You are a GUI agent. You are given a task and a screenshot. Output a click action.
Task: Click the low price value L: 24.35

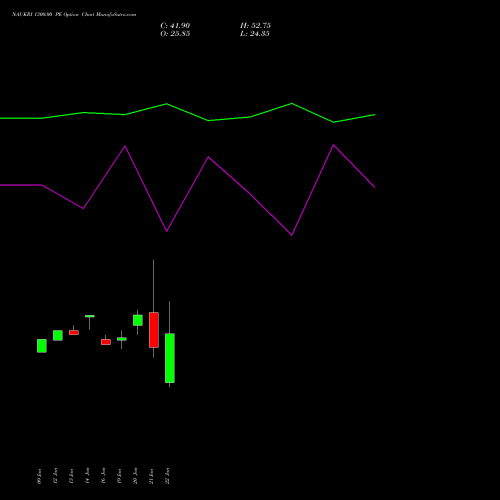tap(255, 34)
